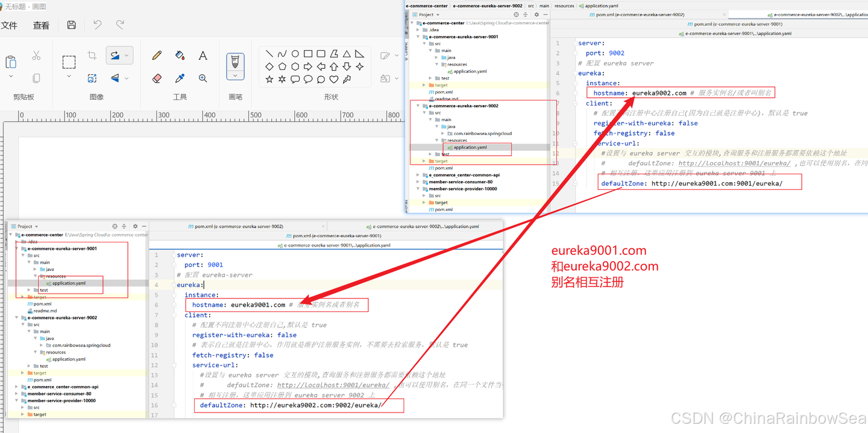Choose the hexagon shape
868x433 pixels.
pos(295,66)
